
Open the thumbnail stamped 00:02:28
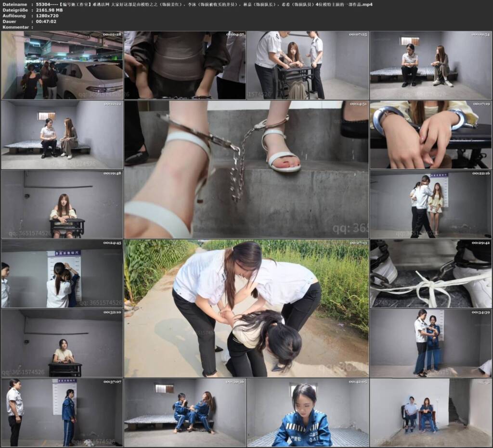tap(62, 65)
